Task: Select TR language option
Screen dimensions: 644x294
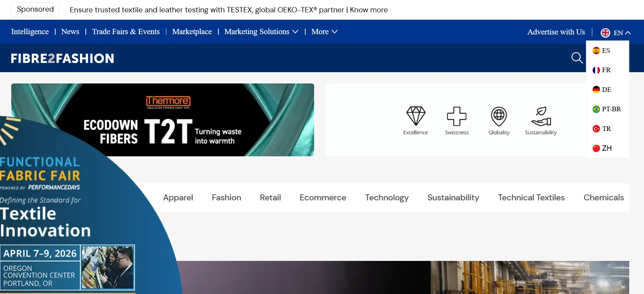Action: (607, 129)
